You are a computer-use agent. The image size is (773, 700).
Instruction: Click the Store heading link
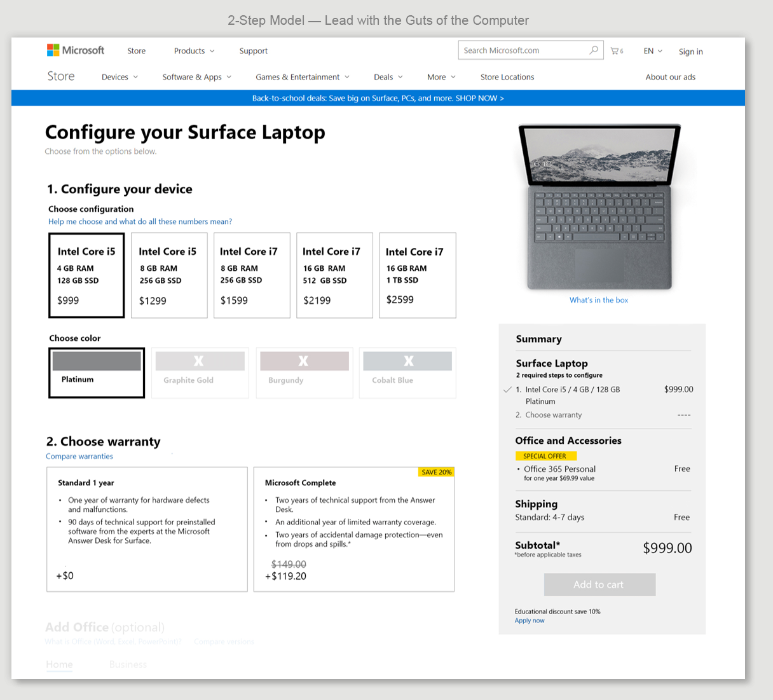click(61, 76)
